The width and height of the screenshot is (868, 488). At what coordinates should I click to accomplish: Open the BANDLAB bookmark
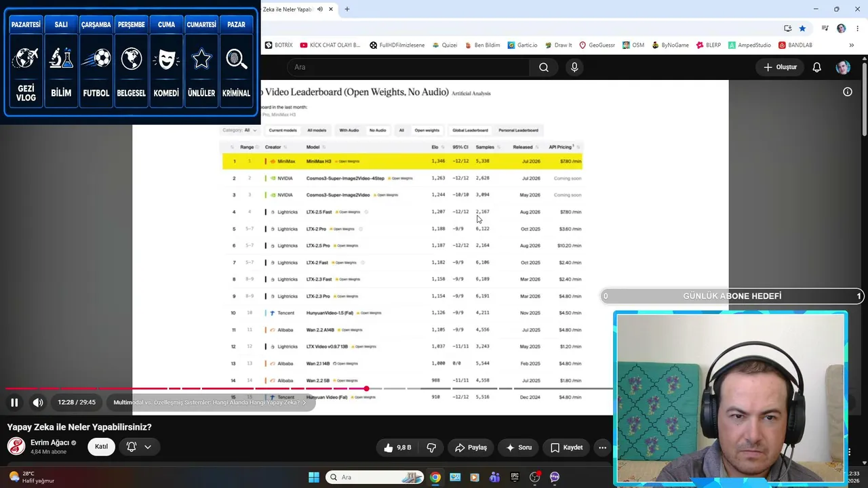795,45
